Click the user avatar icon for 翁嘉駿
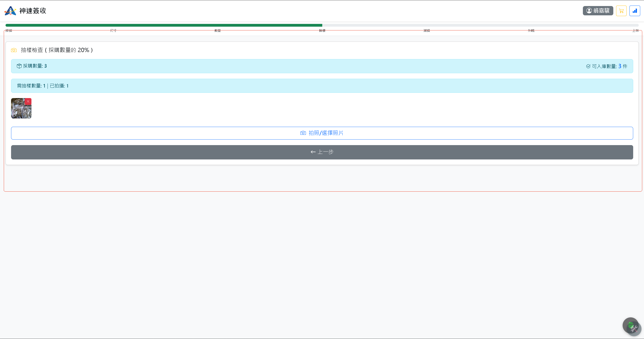 pyautogui.click(x=589, y=11)
